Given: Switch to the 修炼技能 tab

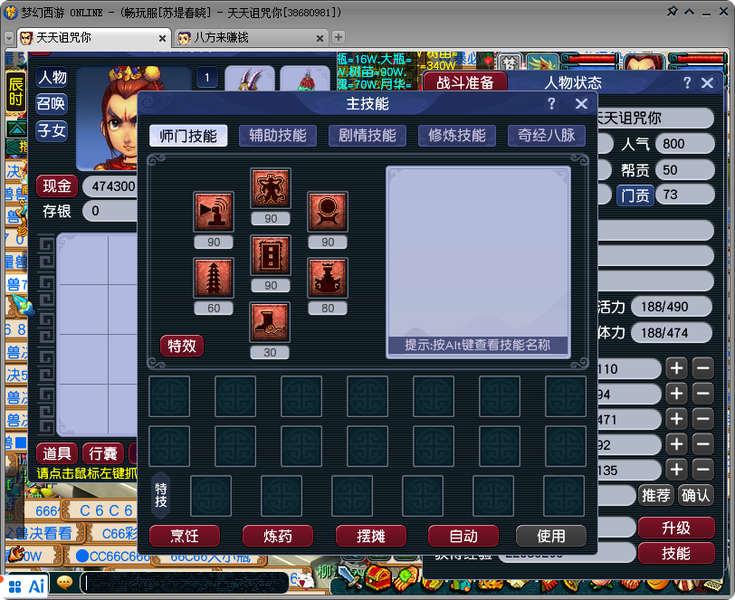Looking at the screenshot, I should click(457, 136).
